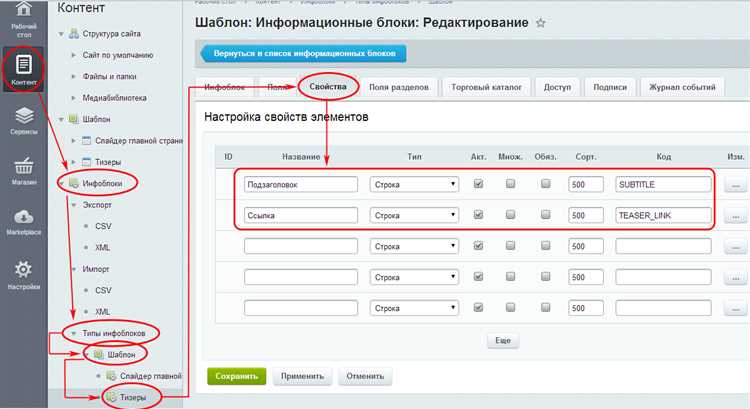The image size is (750, 409).
Task: Open type dropdown for Подзаголовок property
Action: click(x=414, y=185)
